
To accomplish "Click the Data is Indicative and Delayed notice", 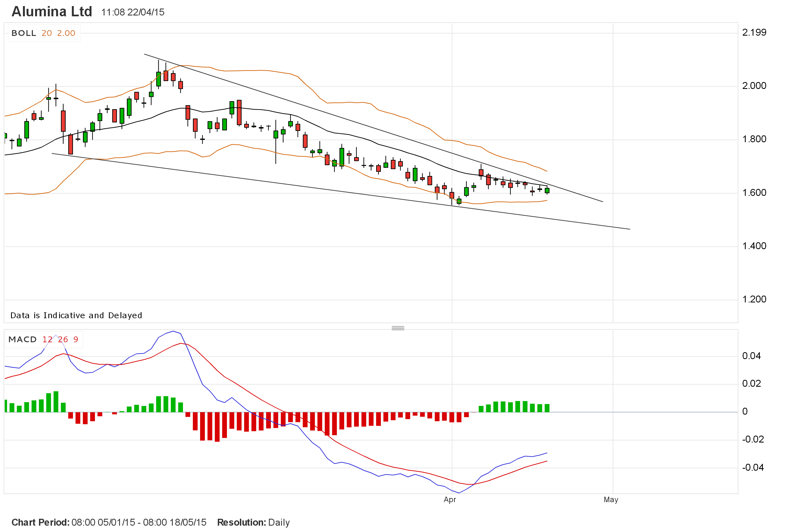I will [76, 315].
